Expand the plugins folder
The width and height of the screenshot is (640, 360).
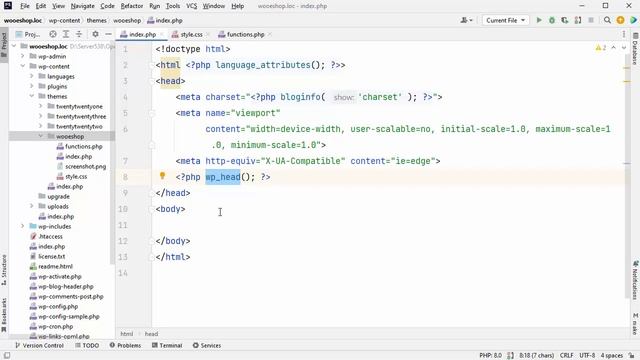(32, 86)
